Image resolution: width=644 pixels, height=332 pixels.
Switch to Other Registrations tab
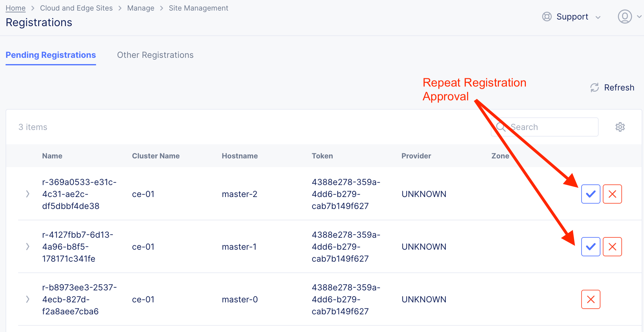coord(155,55)
